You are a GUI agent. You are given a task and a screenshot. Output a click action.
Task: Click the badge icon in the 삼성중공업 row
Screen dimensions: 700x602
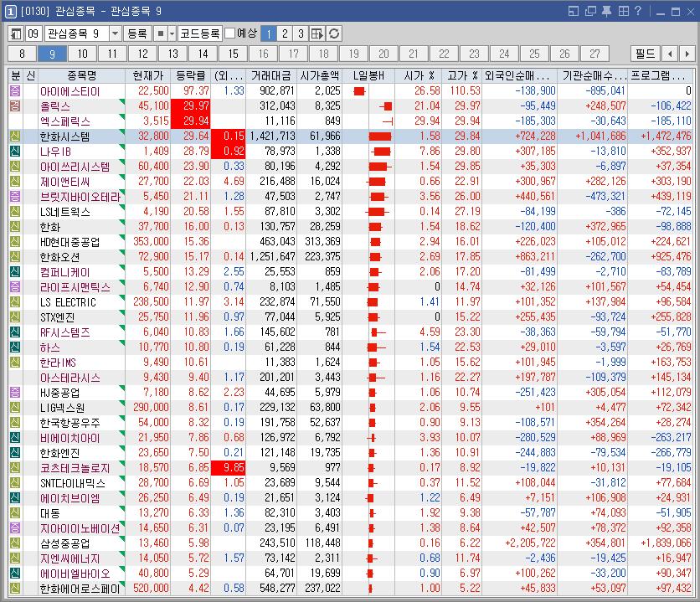pyautogui.click(x=15, y=543)
